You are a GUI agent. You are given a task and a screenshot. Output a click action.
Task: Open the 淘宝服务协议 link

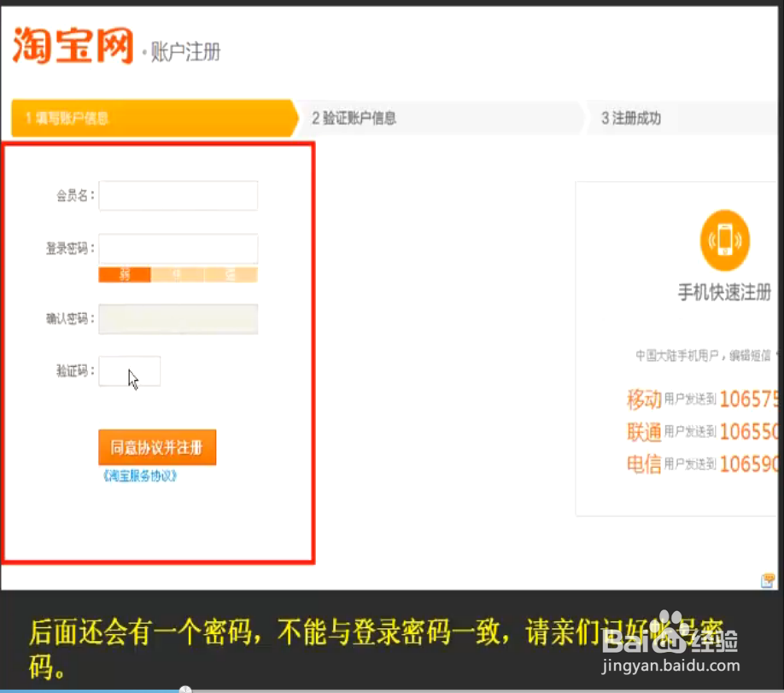click(140, 476)
